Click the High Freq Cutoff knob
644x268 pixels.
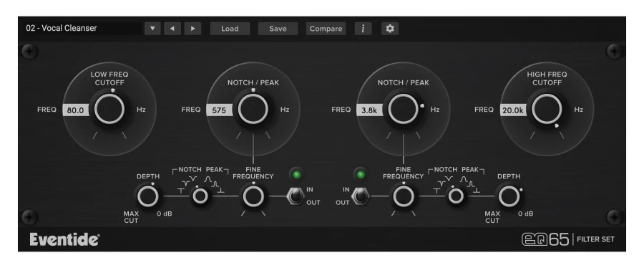tap(547, 109)
